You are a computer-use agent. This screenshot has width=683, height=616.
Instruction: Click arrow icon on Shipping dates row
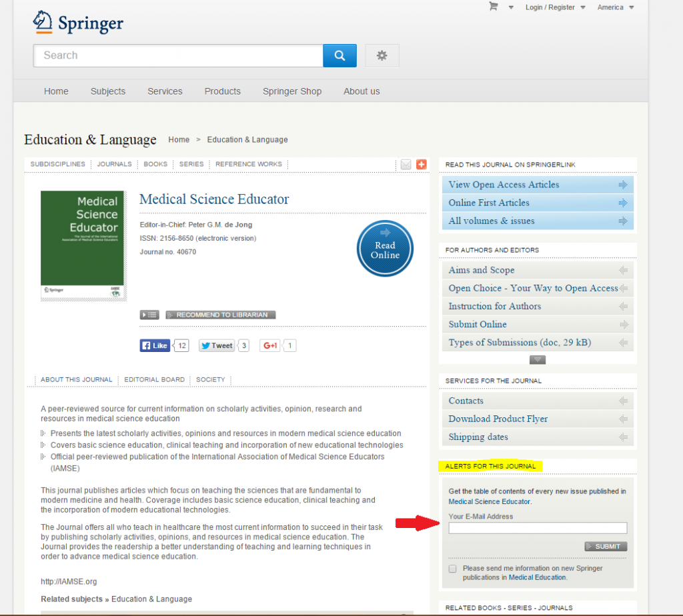pyautogui.click(x=624, y=437)
